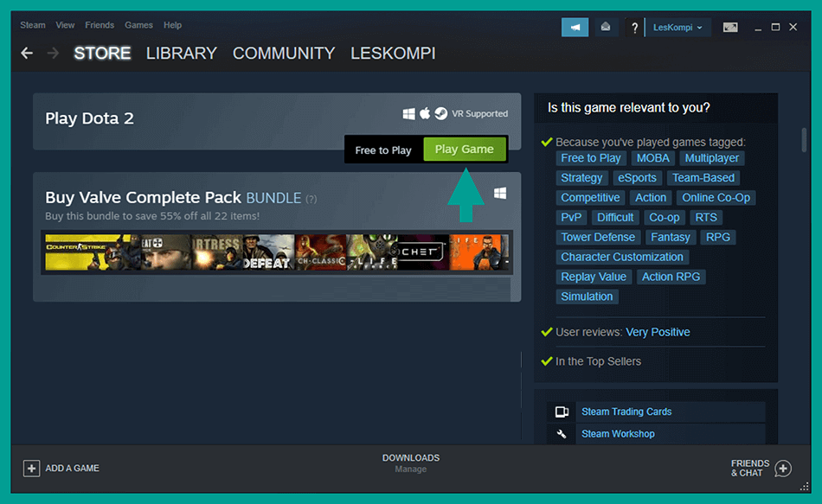This screenshot has height=504, width=822.
Task: Click the Add a Game plus icon
Action: click(x=31, y=468)
